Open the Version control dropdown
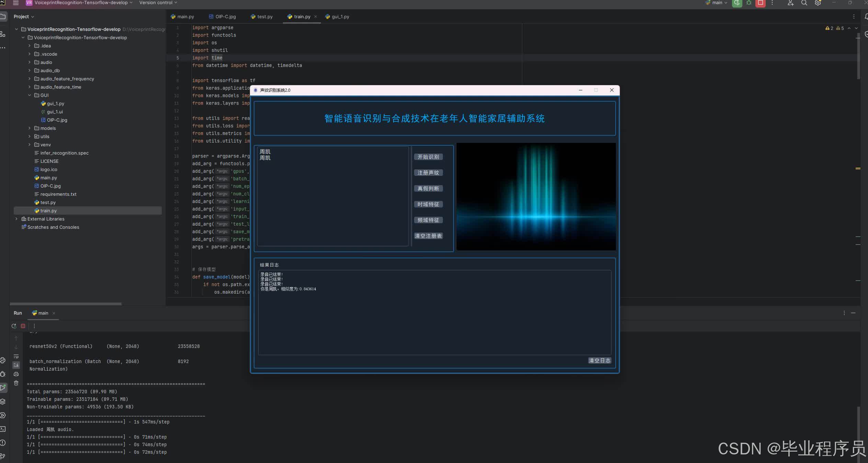868x463 pixels. click(158, 3)
